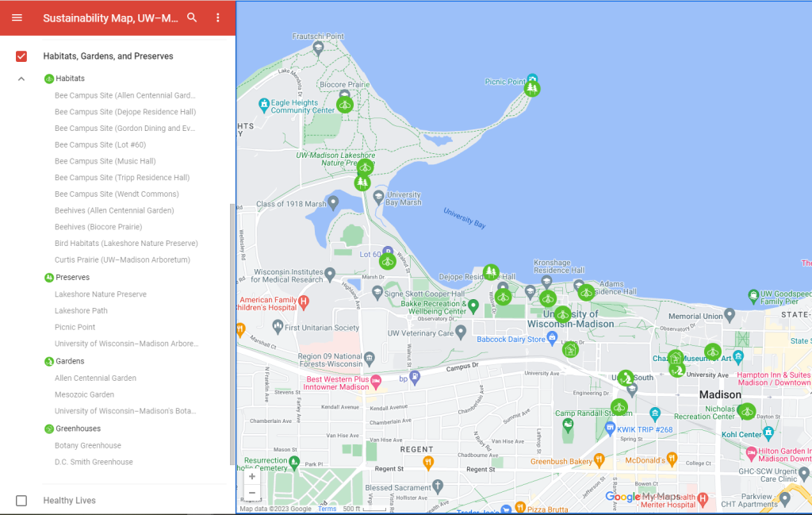This screenshot has height=515, width=812.
Task: Select the Class of 1918 Marsh pin
Action: click(x=333, y=202)
